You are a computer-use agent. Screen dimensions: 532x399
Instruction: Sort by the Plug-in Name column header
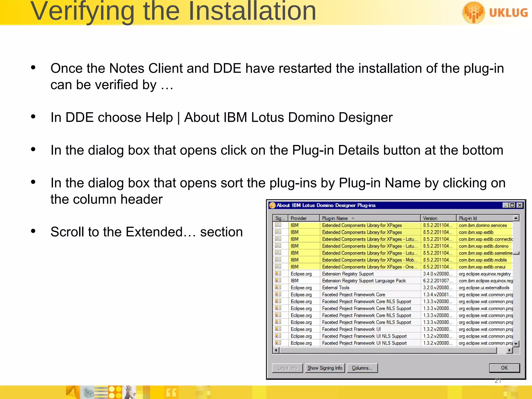pos(370,218)
